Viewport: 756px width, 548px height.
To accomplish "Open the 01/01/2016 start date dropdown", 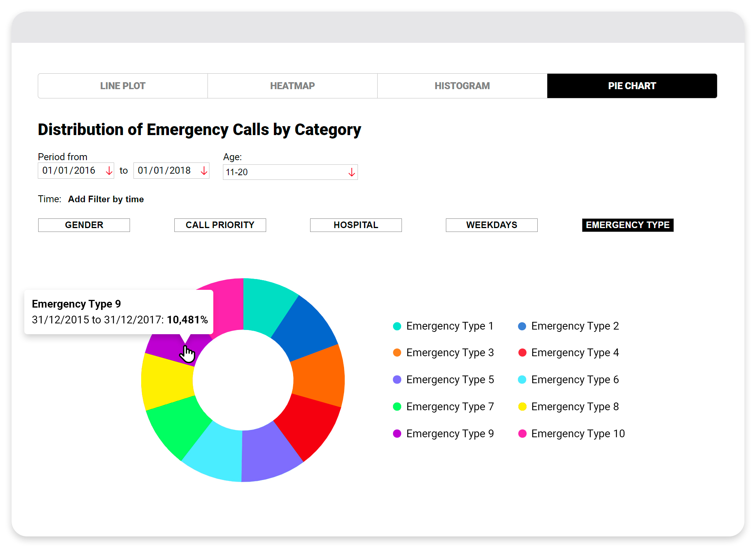I will point(69,171).
